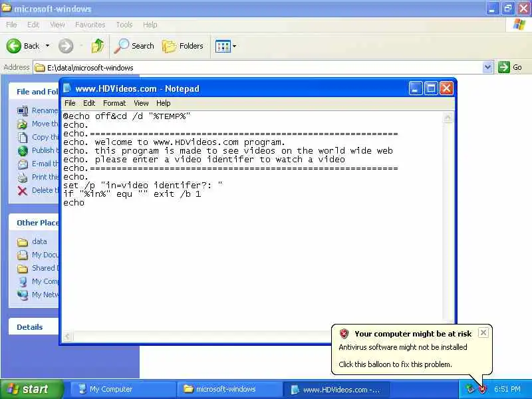
Task: Click the red X Delete icon
Action: pos(23,191)
